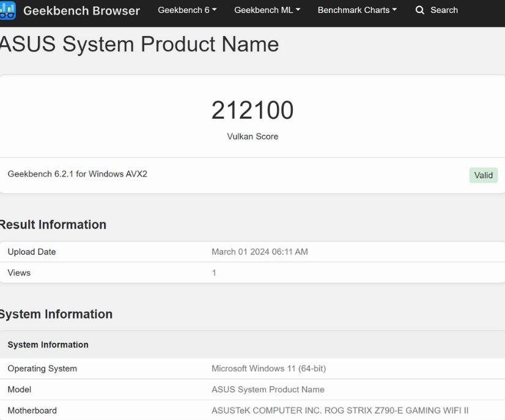
Task: Open the Benchmark Charts dropdown
Action: click(x=357, y=10)
